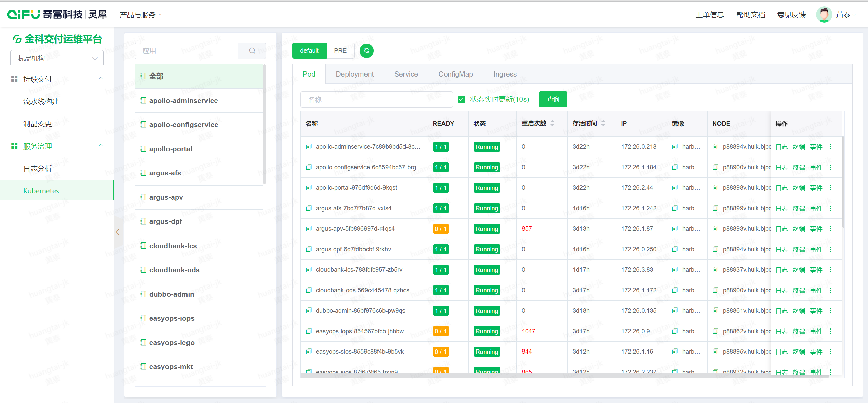Collapse the sidebar with the left arrow handle
This screenshot has height=403, width=868.
point(118,232)
